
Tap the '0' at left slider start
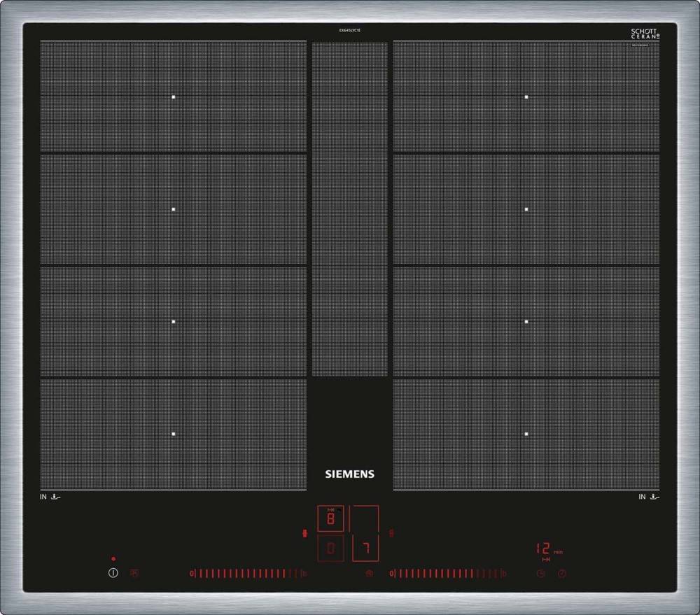coord(191,574)
